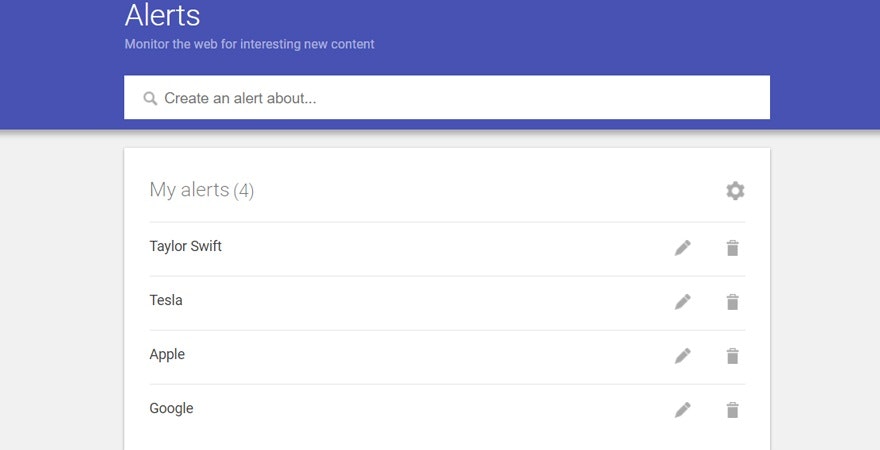Remove the Apple alert with trash icon
880x450 pixels.
tap(732, 356)
